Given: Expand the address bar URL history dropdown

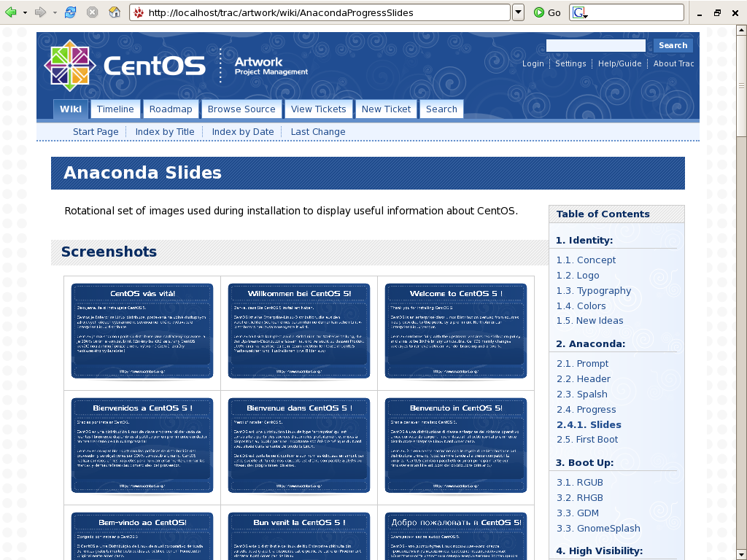Looking at the screenshot, I should 519,13.
